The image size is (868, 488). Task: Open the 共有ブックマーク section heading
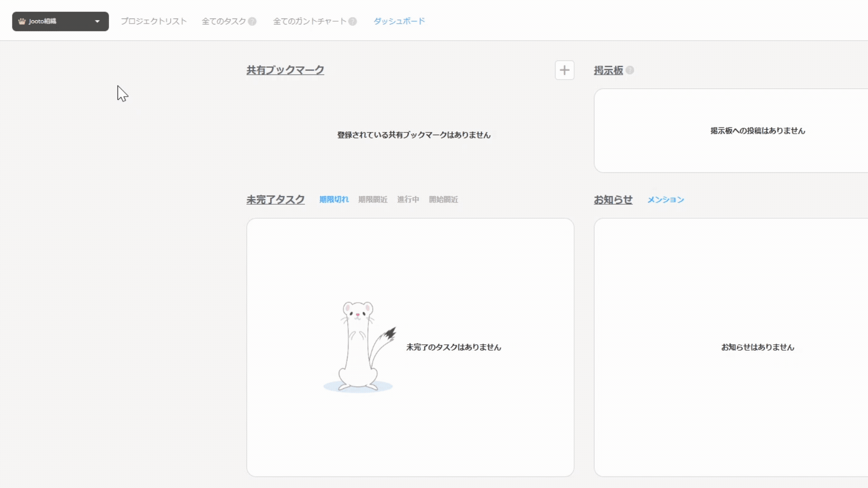(285, 70)
